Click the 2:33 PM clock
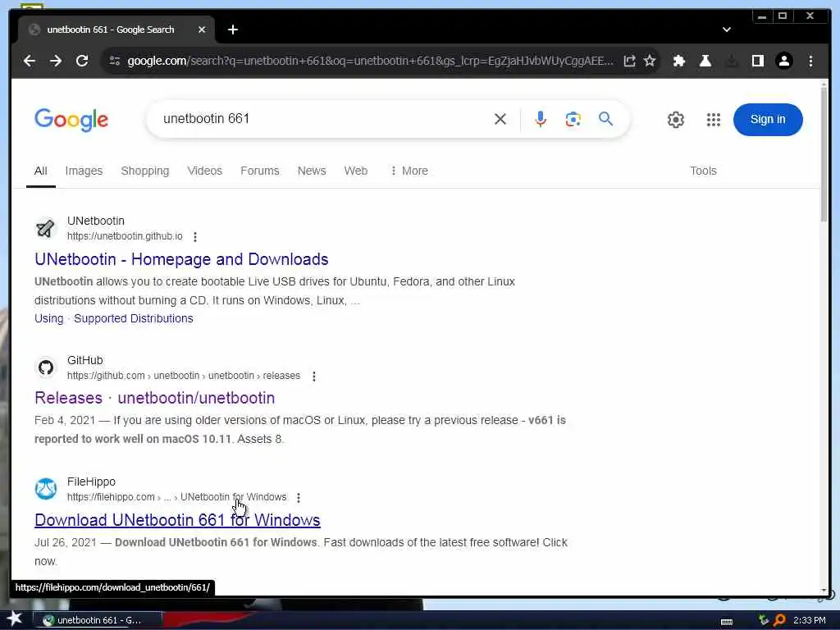The image size is (840, 630). (x=809, y=620)
